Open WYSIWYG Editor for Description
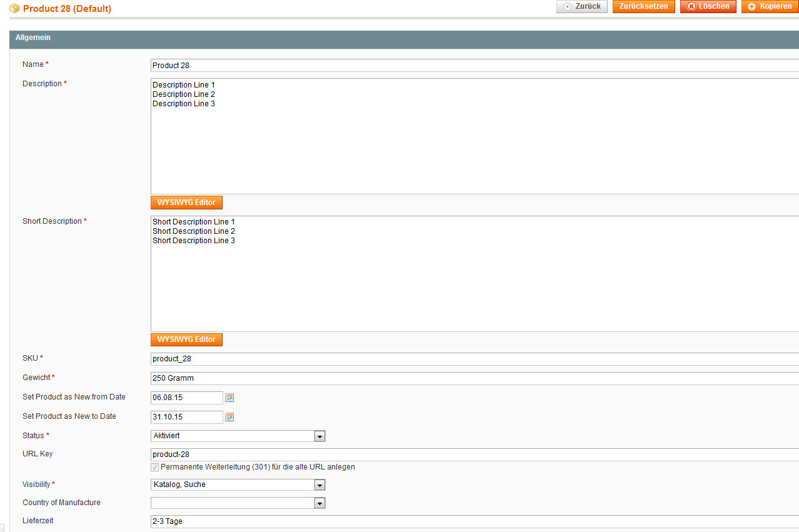Viewport: 799px width, 532px height. 186,203
